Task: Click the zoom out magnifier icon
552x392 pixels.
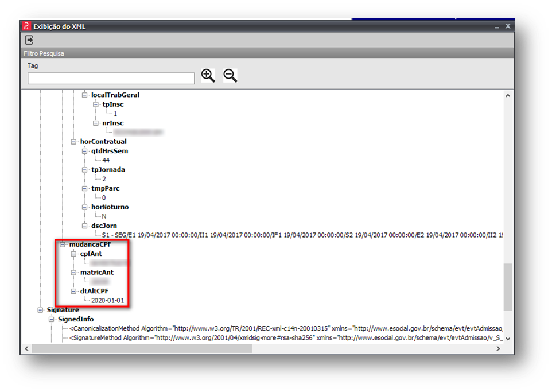Action: point(230,75)
